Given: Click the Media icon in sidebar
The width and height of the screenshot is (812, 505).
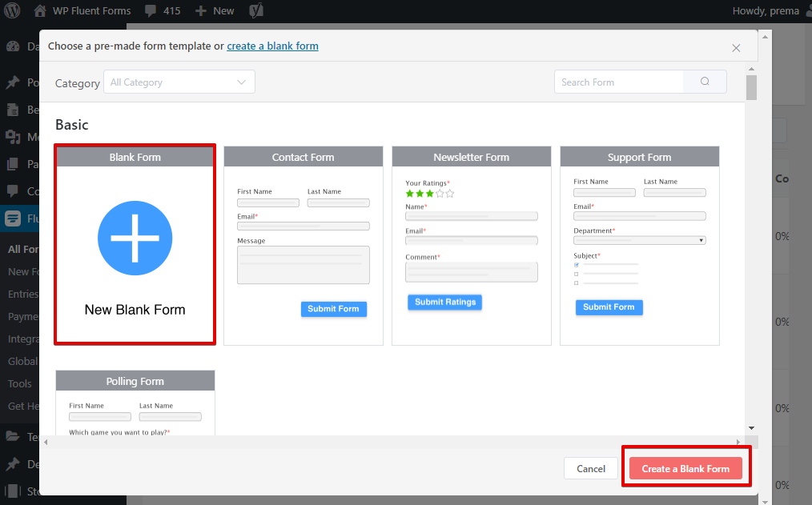Looking at the screenshot, I should tap(13, 137).
